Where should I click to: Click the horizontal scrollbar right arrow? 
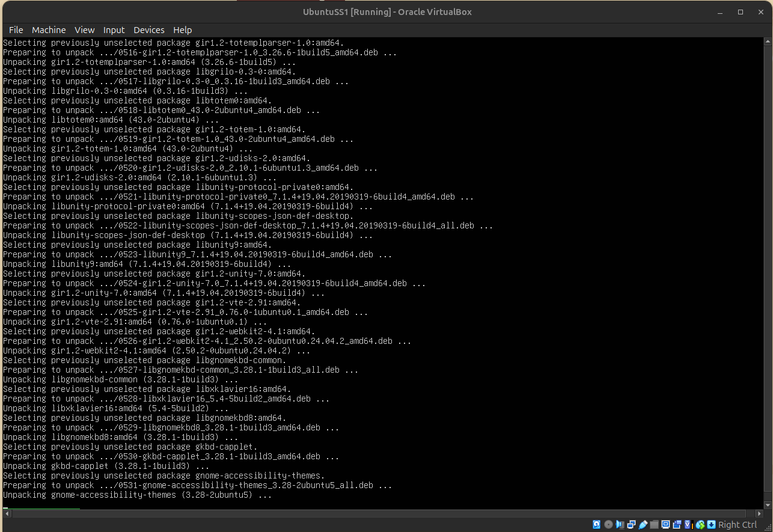(x=759, y=514)
